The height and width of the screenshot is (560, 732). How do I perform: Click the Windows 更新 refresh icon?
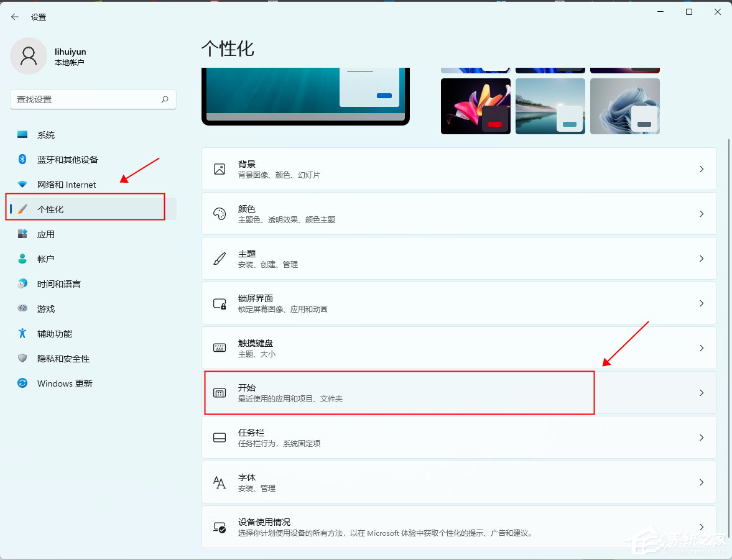(22, 383)
